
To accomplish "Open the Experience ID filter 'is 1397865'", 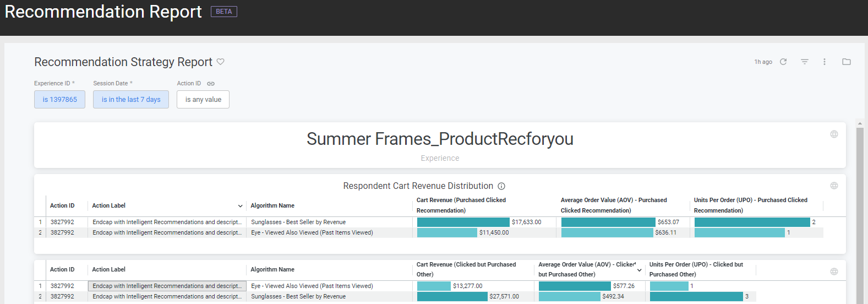I will click(x=59, y=100).
